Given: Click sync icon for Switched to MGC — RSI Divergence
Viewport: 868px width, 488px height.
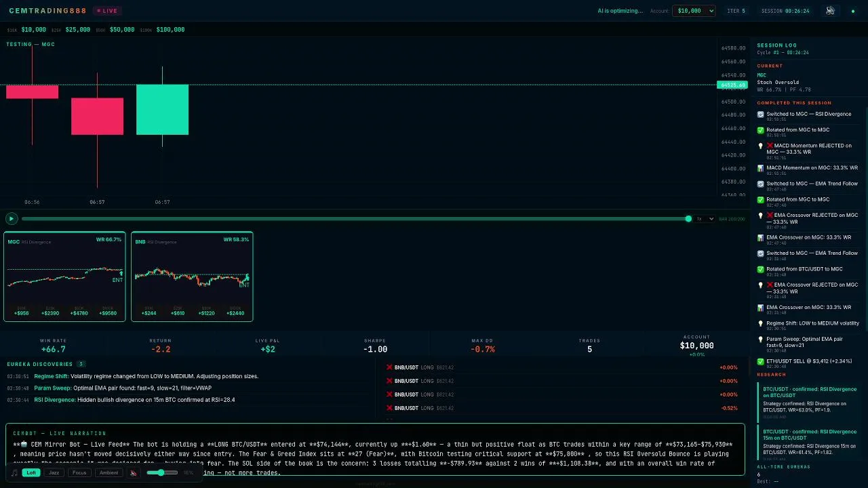Looking at the screenshot, I should (760, 115).
